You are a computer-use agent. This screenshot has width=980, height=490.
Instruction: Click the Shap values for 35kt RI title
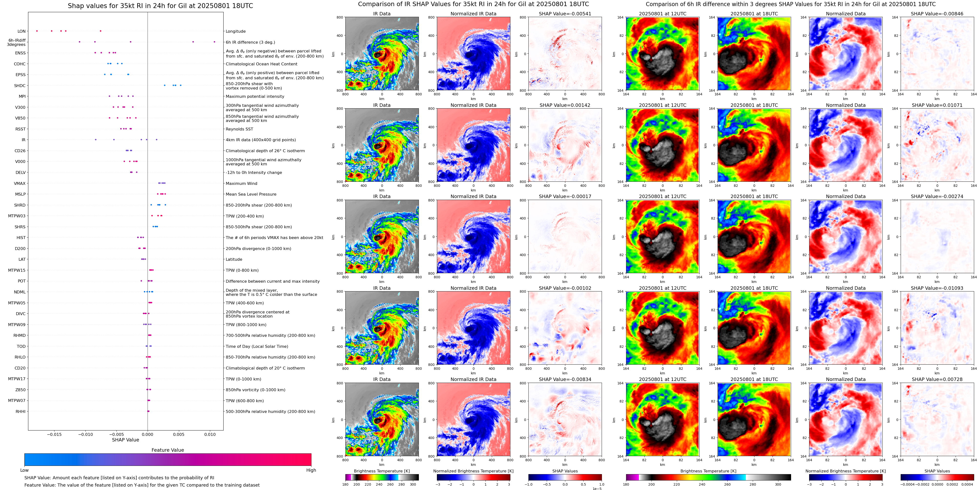160,6
